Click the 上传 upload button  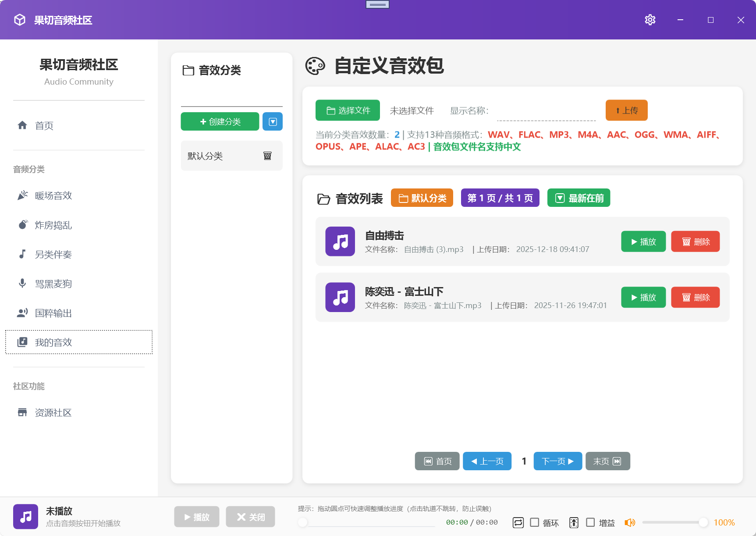pos(626,110)
